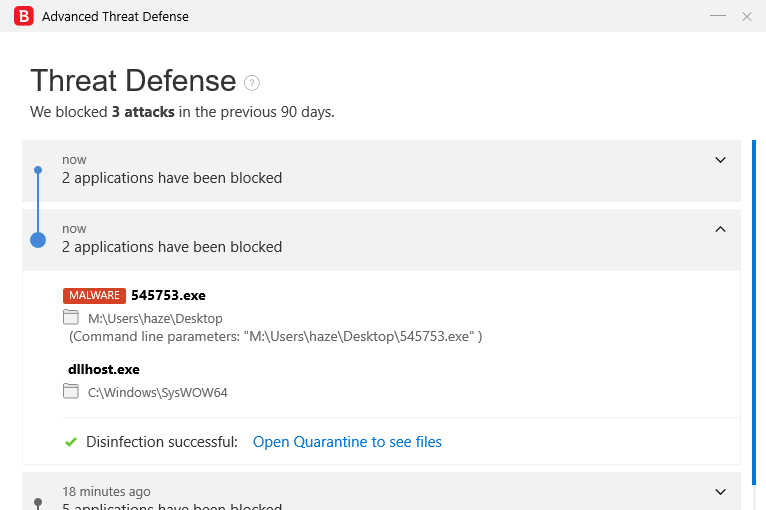Image resolution: width=766 pixels, height=510 pixels.
Task: Open Quarantine to see files
Action: coord(347,442)
